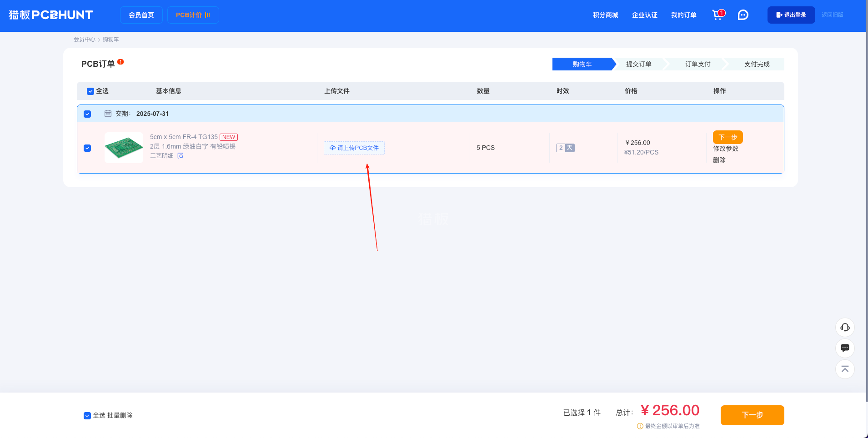The image size is (868, 438).
Task: Click the PCB board thumbnail image
Action: pos(124,147)
